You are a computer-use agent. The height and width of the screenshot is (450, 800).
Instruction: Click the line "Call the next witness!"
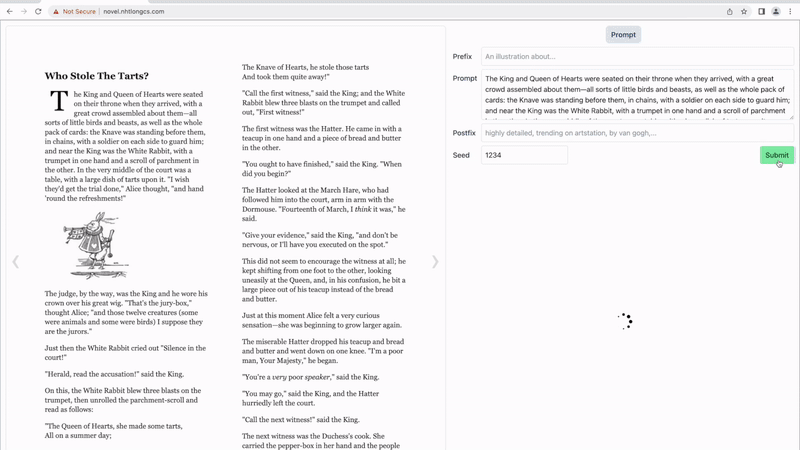pyautogui.click(x=301, y=419)
